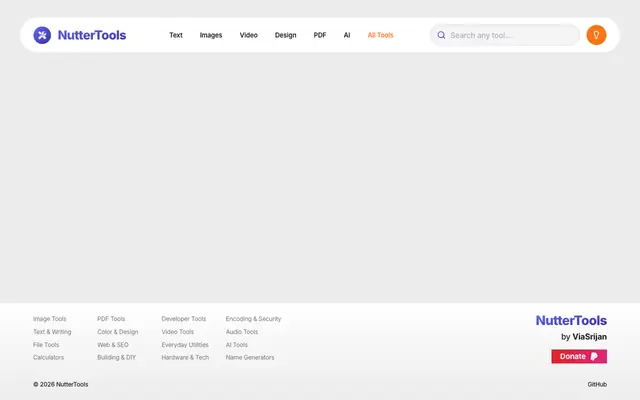The width and height of the screenshot is (640, 400).
Task: Click the footer NutterTools brand title
Action: pos(571,320)
